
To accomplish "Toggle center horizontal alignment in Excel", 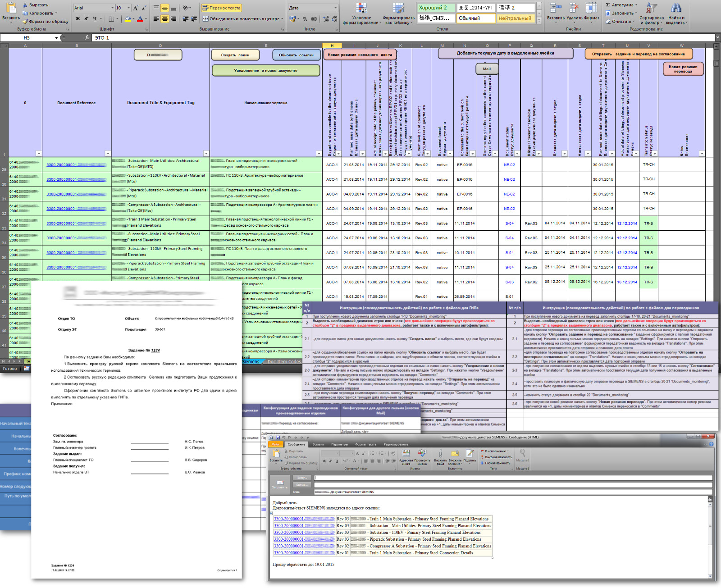I will point(164,19).
